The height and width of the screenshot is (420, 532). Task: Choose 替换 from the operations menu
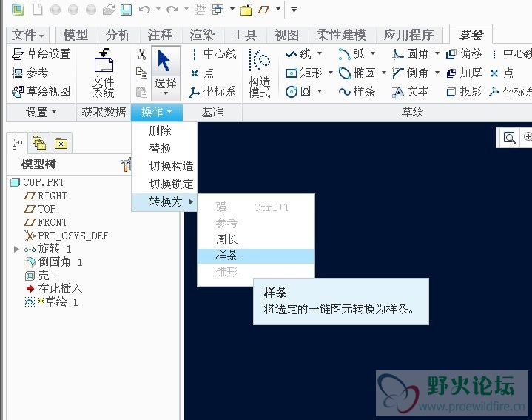(164, 148)
